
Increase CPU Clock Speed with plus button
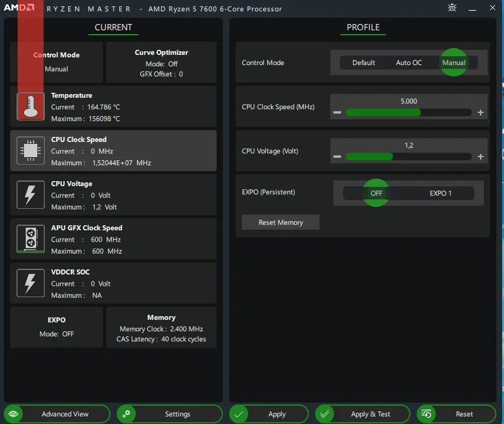coord(481,112)
